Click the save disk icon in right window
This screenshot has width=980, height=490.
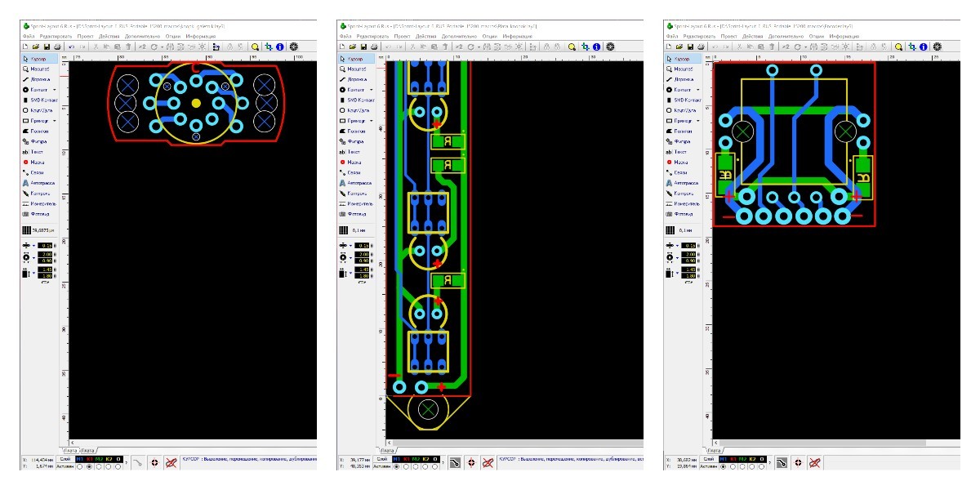(x=691, y=47)
